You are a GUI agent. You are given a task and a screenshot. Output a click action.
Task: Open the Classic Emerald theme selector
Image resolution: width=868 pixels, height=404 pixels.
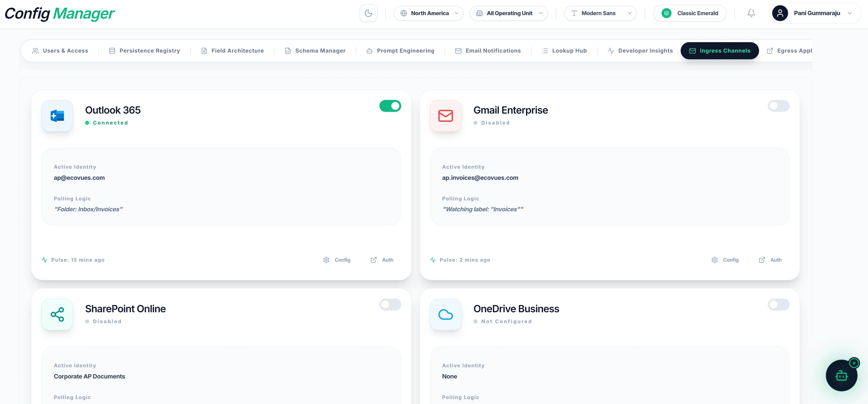[x=690, y=13]
